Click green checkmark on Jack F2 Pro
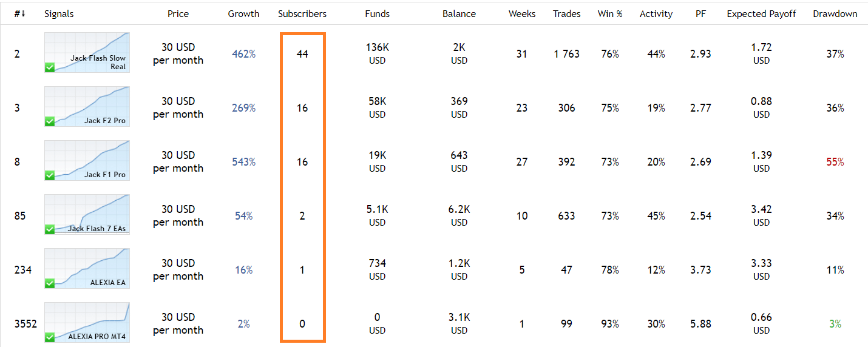Screen dimensions: 868x347 click(50, 122)
